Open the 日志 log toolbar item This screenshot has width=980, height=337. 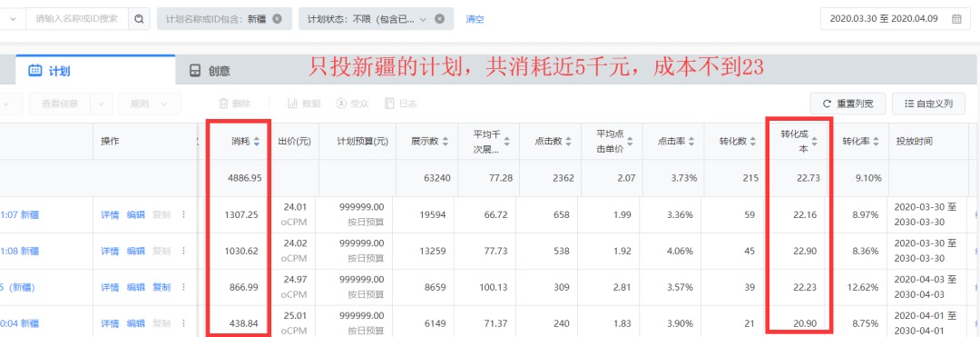point(401,104)
